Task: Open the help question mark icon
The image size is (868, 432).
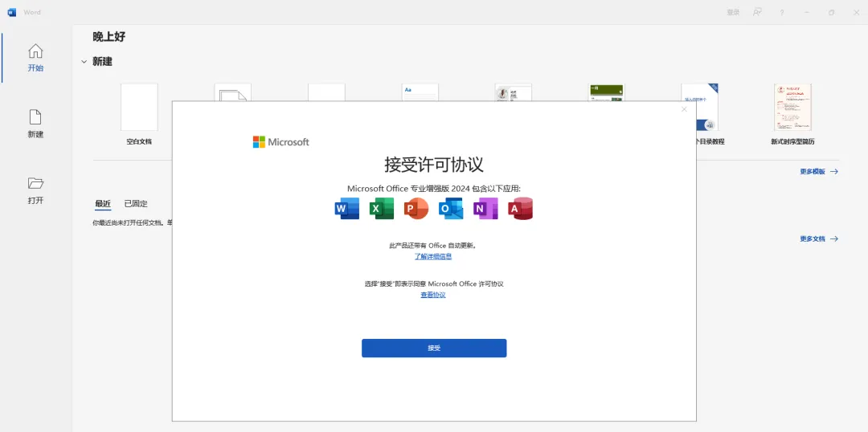Action: [782, 12]
